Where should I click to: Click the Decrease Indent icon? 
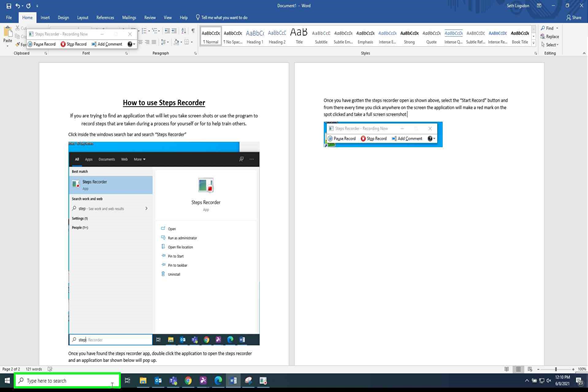click(x=167, y=31)
